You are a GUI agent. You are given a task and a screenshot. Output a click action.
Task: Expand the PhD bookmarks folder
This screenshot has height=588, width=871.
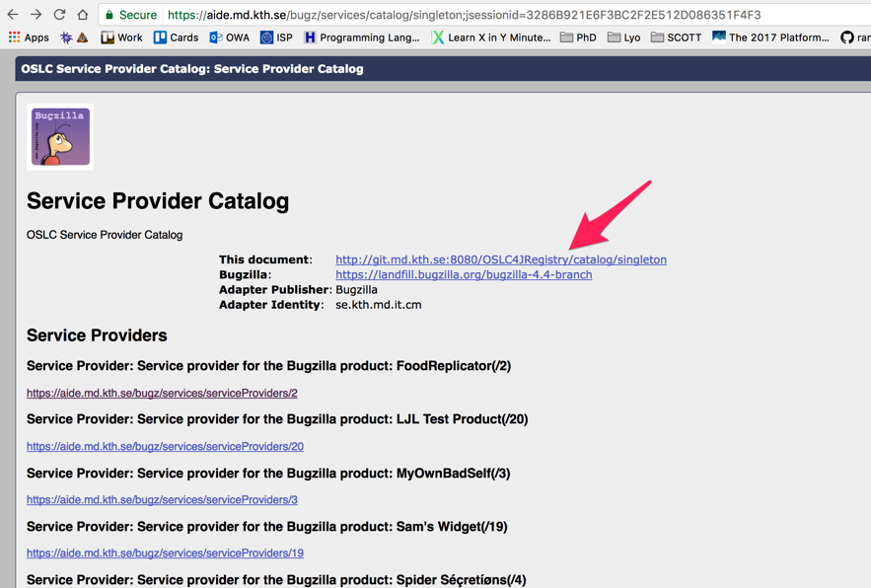578,37
